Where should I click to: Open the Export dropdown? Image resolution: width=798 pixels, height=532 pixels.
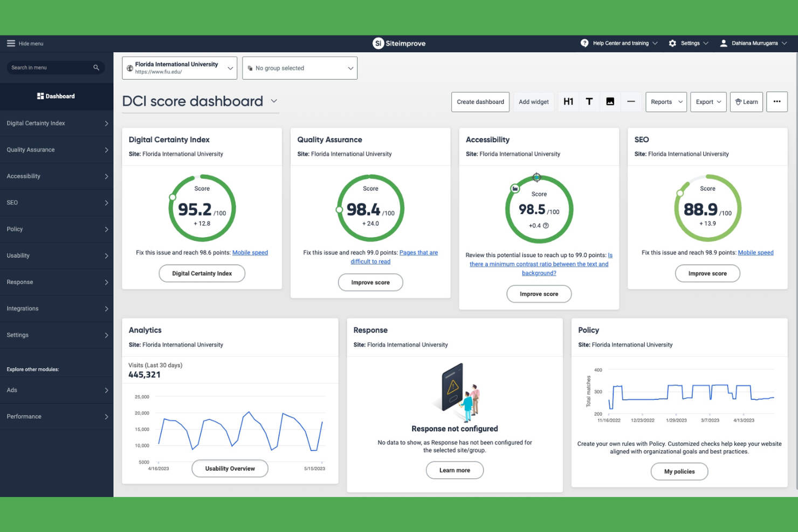pyautogui.click(x=708, y=101)
